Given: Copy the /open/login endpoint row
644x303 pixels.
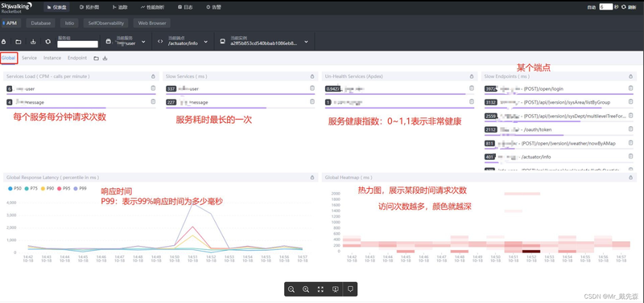Looking at the screenshot, I should tap(631, 88).
